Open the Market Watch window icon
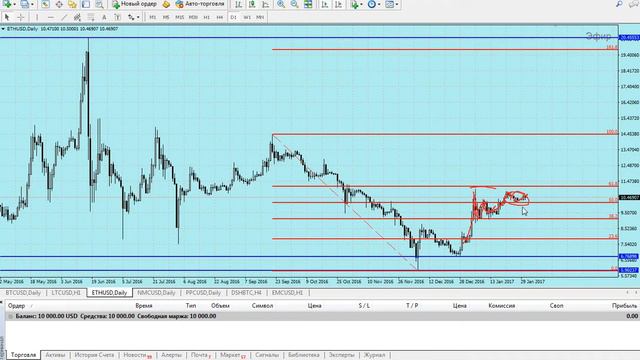Image resolution: width=640 pixels, height=360 pixels. coord(45,4)
